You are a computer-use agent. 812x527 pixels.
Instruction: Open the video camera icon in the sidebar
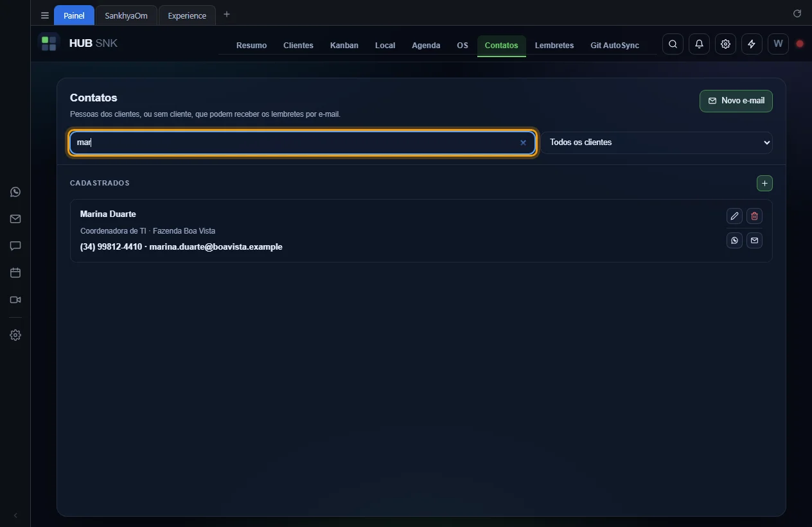[15, 300]
